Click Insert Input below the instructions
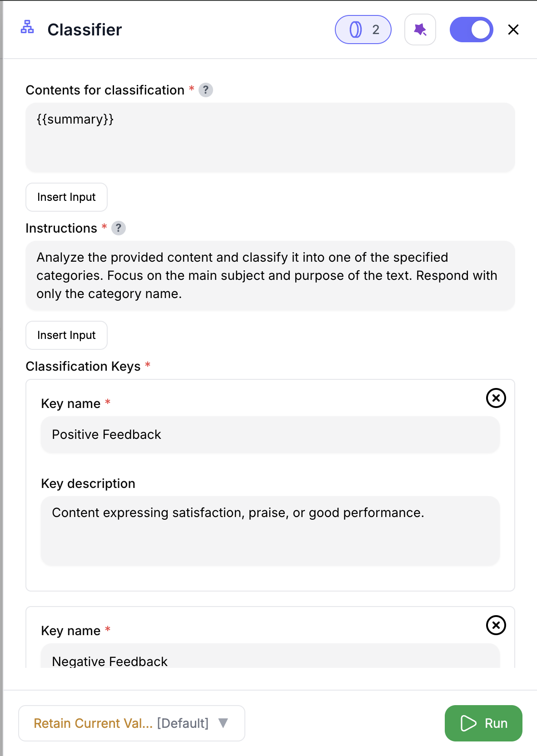The width and height of the screenshot is (537, 756). coord(66,335)
